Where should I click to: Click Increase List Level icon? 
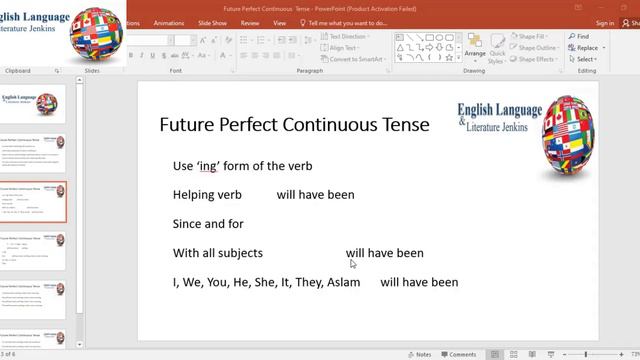[293, 40]
